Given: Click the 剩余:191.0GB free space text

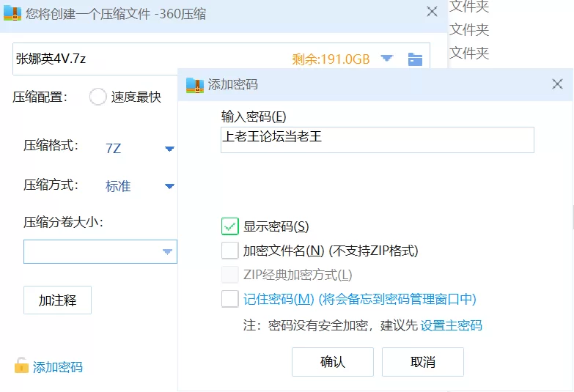Looking at the screenshot, I should tap(331, 59).
